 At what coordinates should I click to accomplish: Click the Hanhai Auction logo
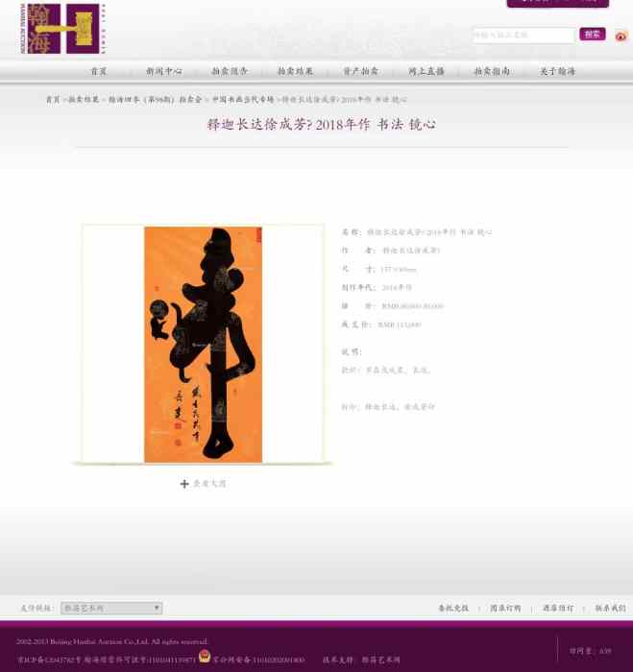click(x=62, y=29)
